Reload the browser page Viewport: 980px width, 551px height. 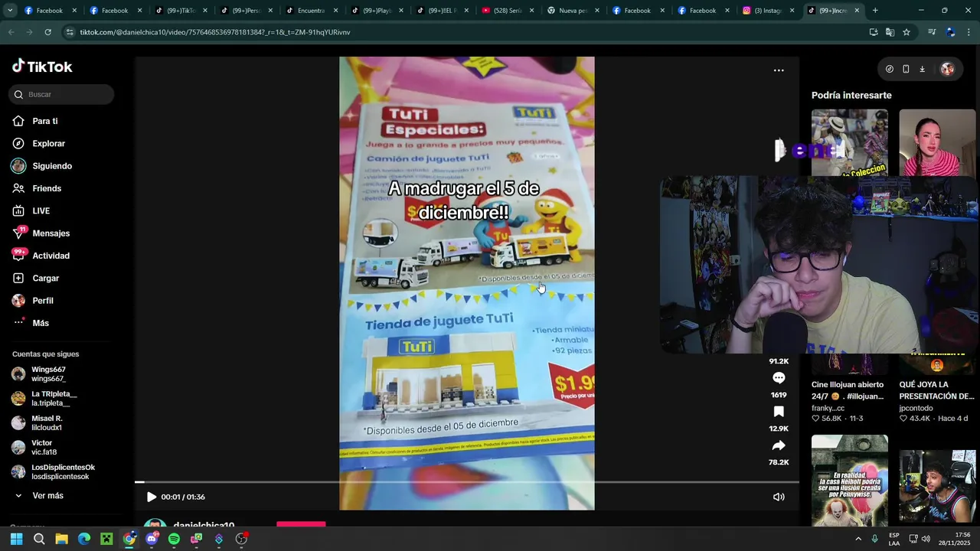point(47,32)
